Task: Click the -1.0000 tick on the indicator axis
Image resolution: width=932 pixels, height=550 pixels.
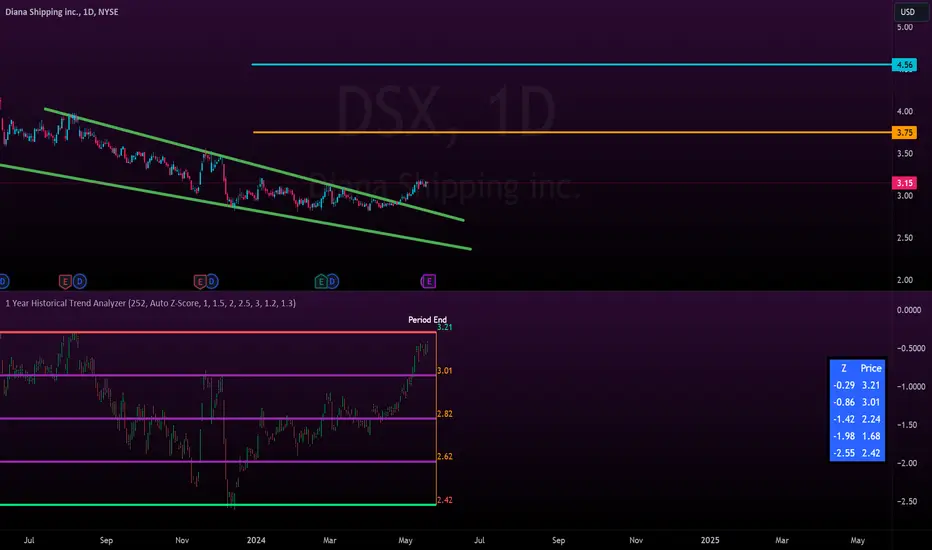Action: [910, 386]
